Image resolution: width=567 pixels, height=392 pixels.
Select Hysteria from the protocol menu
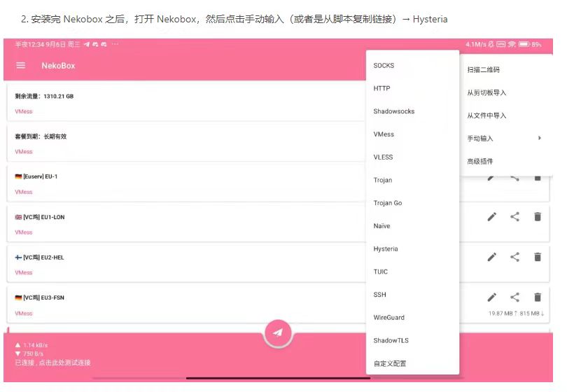[x=412, y=248]
